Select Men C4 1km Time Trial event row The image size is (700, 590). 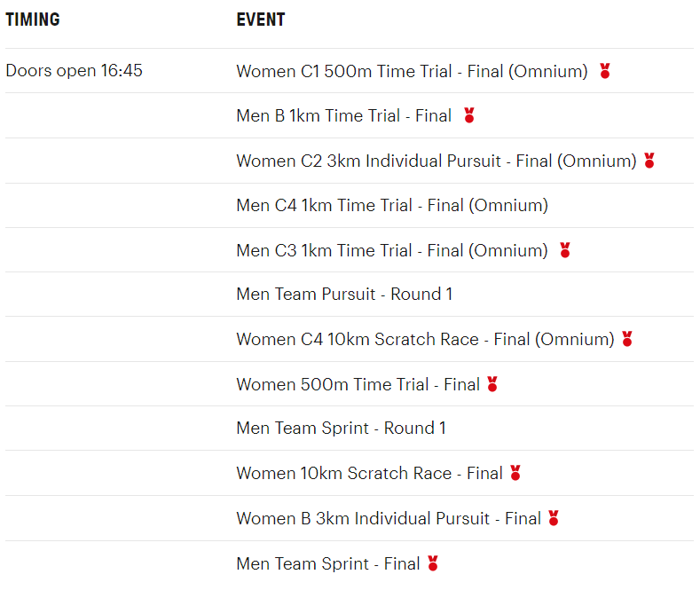click(392, 206)
